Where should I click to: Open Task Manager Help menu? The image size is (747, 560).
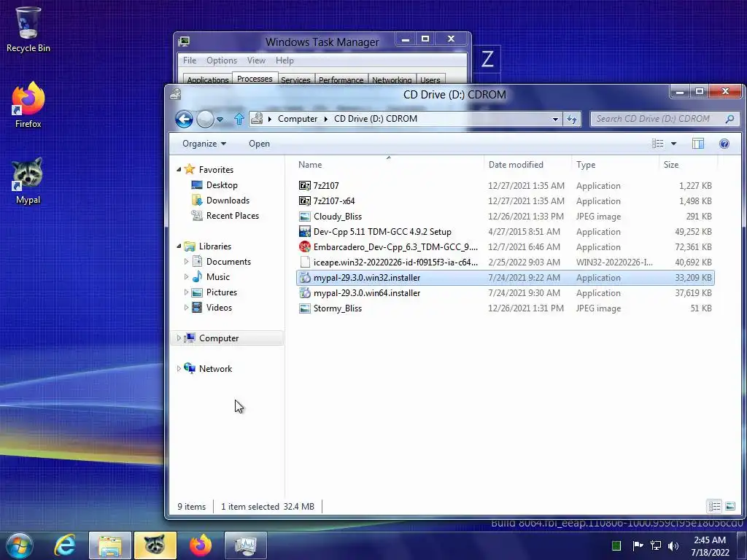coord(285,61)
